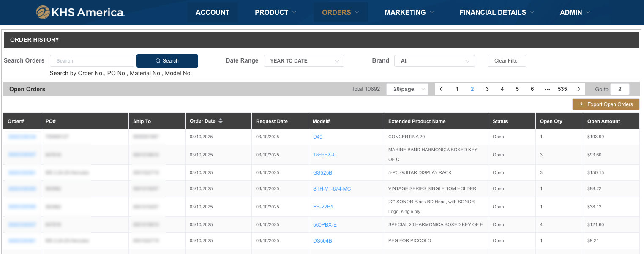Click the Clear Filter button
Screen dimensions: 644x254
coord(507,61)
